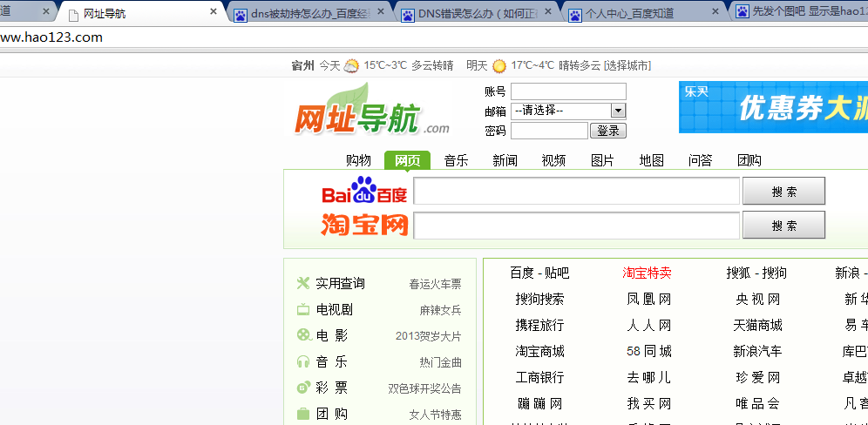The height and width of the screenshot is (425, 868).
Task: Open the 春运火车票 link
Action: point(435,285)
